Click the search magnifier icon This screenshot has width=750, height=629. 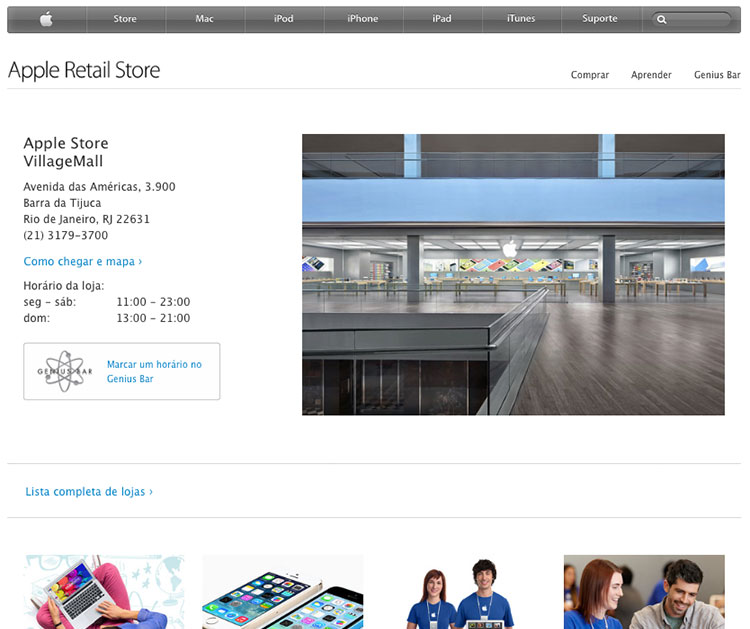click(x=662, y=20)
